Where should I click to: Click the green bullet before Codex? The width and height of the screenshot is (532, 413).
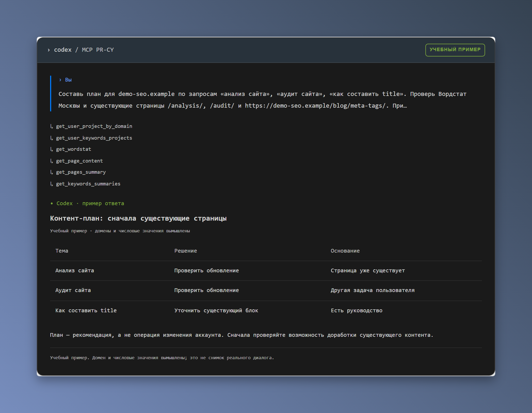[x=52, y=204]
